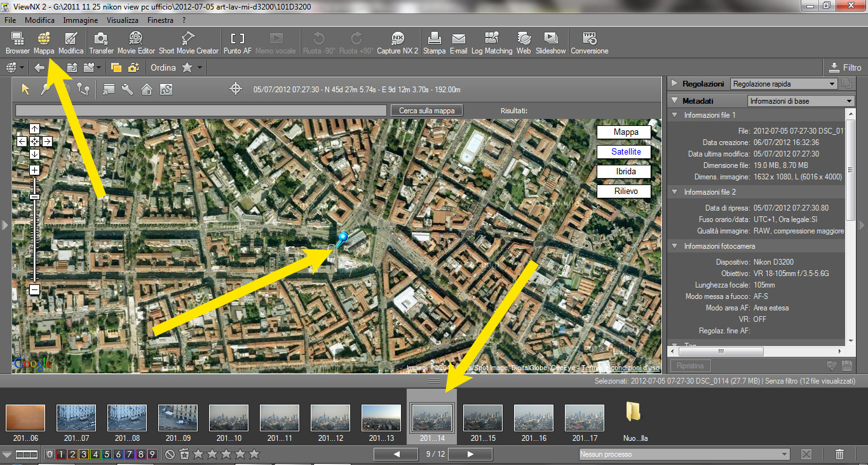
Task: Click the trash delete icon
Action: click(839, 454)
